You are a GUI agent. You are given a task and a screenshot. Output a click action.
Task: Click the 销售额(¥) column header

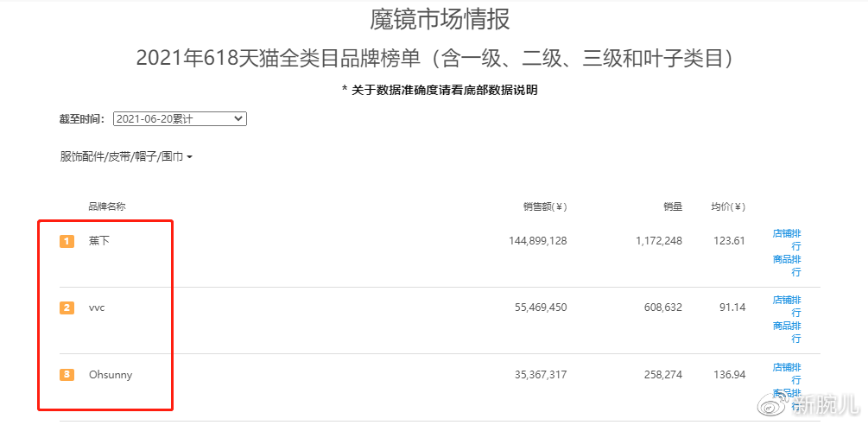point(545,207)
